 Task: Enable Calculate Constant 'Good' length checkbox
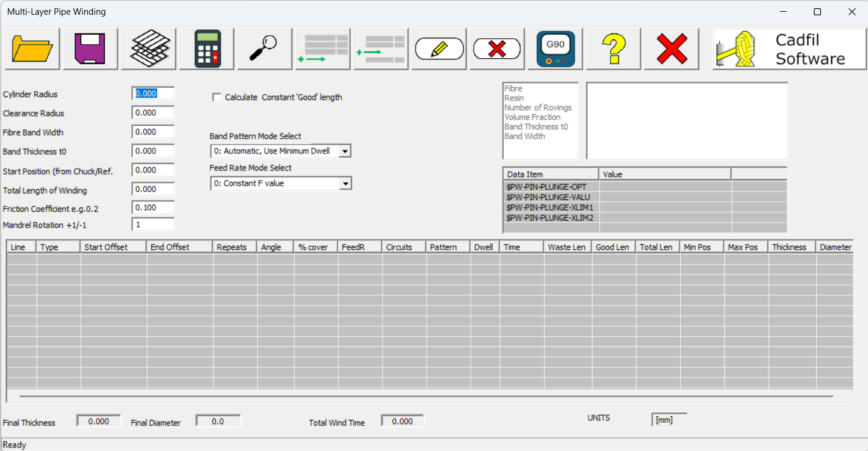(217, 98)
